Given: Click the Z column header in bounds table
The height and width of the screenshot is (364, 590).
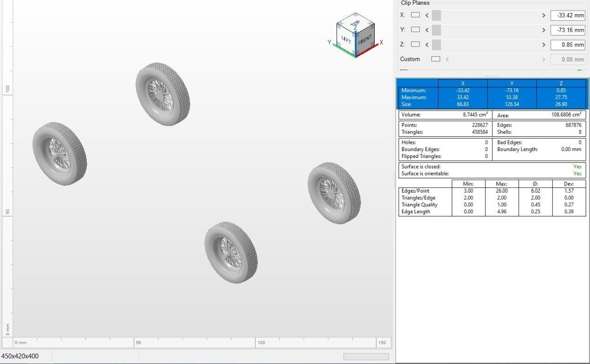Looking at the screenshot, I should [561, 83].
